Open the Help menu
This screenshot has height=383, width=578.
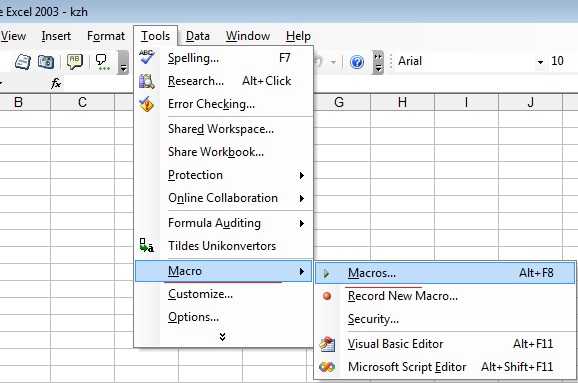click(298, 36)
